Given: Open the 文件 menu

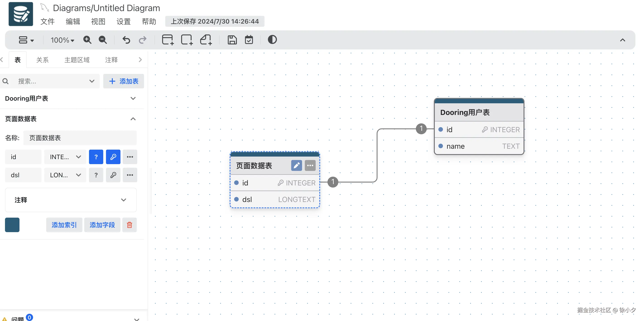Looking at the screenshot, I should click(x=47, y=22).
